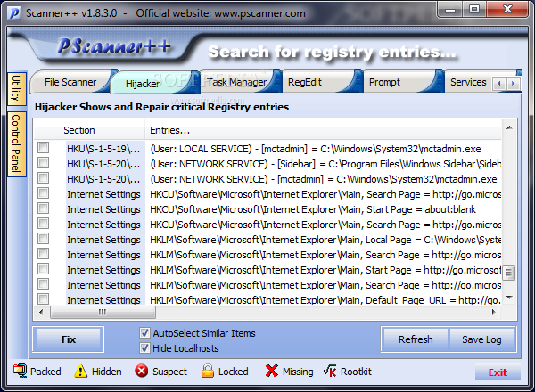
Task: Click the horizontal scrollbar left arrow
Action: 41,312
